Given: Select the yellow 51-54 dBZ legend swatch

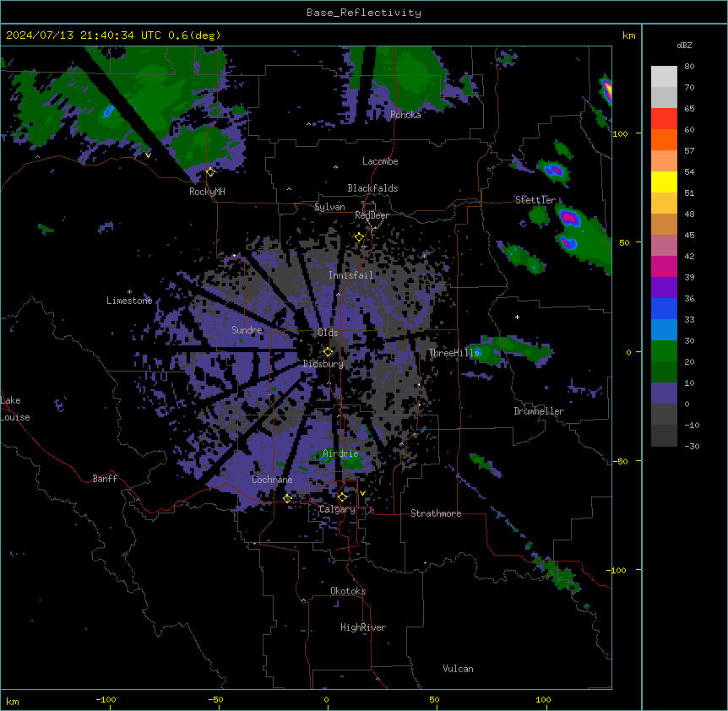Looking at the screenshot, I should coord(664,182).
